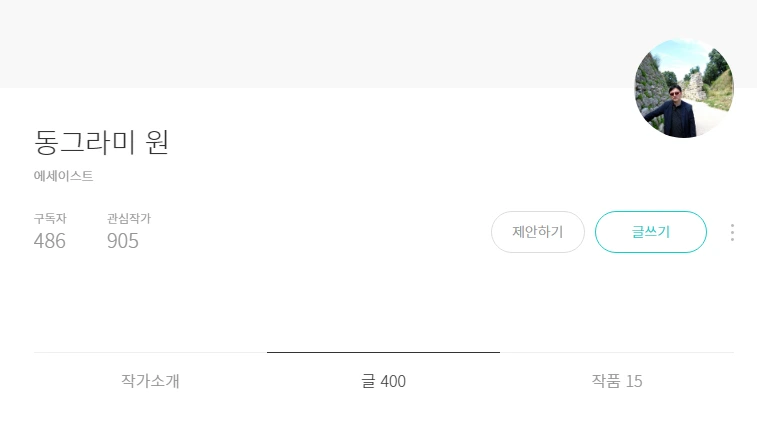Click the author name 동그라미 원
757x424 pixels.
(101, 142)
